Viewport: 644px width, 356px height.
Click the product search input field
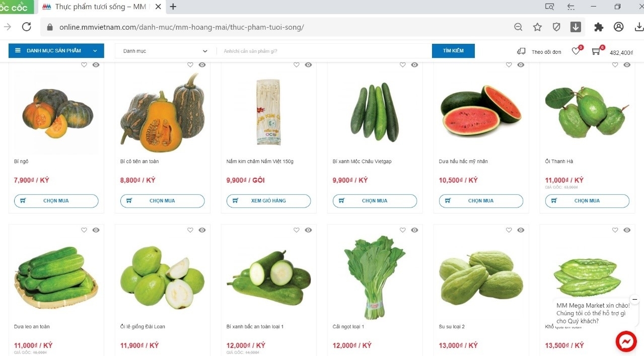point(324,51)
